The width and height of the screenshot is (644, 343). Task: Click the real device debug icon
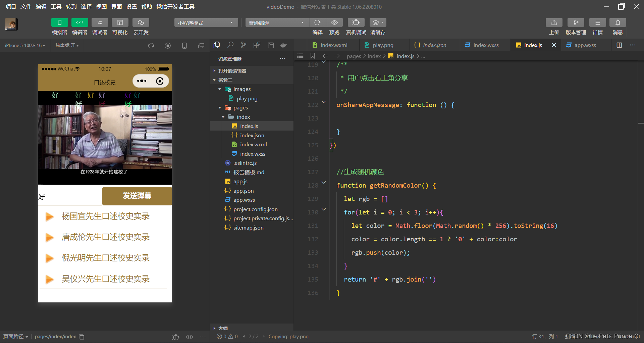(356, 22)
